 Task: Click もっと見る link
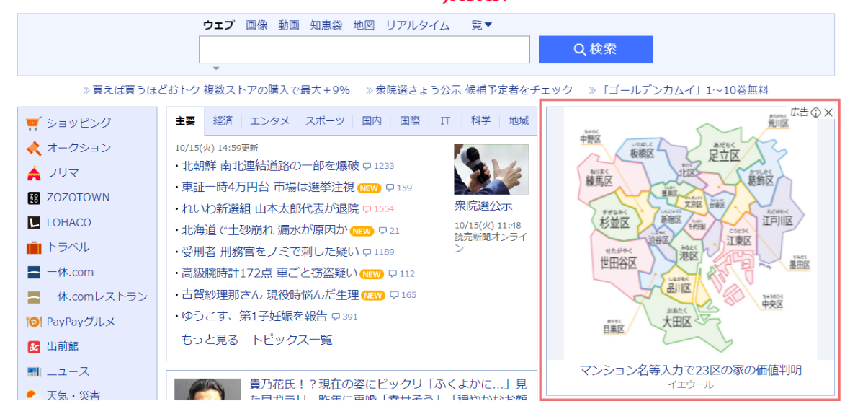[210, 340]
